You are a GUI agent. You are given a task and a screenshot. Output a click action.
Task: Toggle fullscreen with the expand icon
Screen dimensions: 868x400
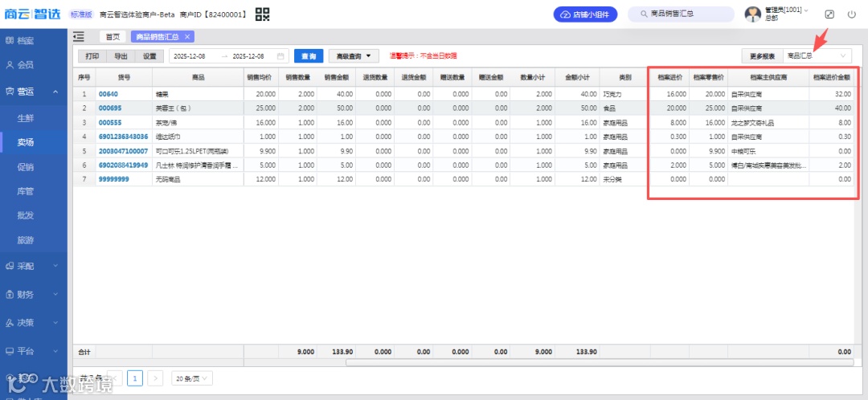pyautogui.click(x=829, y=14)
